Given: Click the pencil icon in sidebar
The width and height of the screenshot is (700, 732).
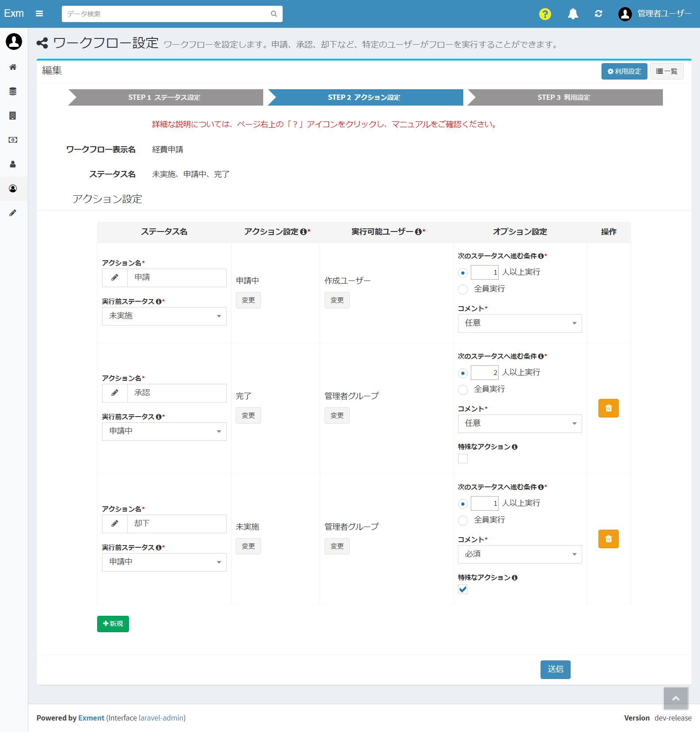Looking at the screenshot, I should pos(13,213).
